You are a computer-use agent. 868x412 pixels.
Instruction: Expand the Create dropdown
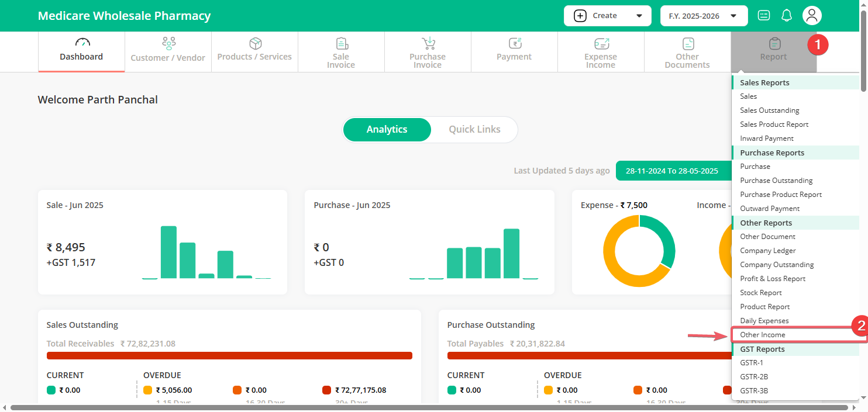point(608,16)
